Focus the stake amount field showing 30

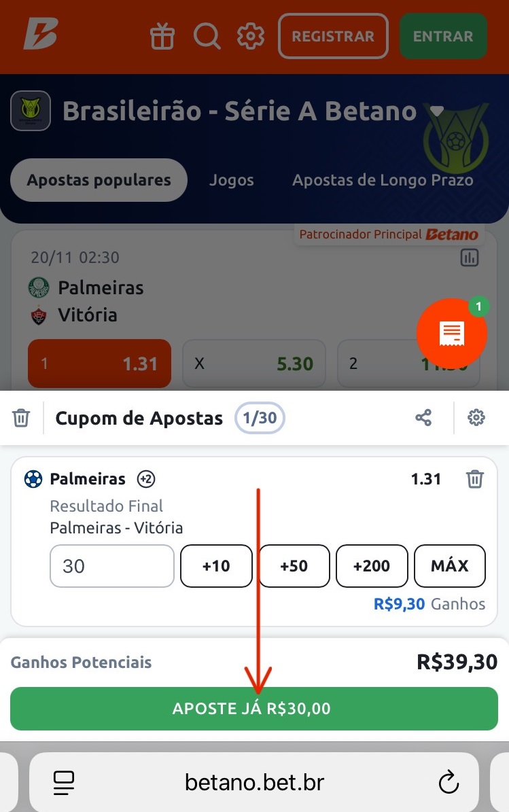pyautogui.click(x=112, y=566)
